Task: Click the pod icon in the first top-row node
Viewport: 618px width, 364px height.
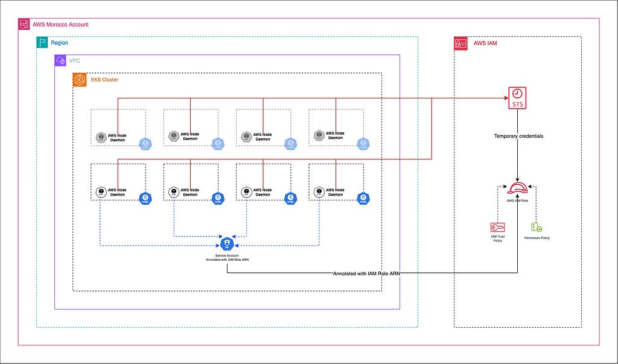Action: 101,138
